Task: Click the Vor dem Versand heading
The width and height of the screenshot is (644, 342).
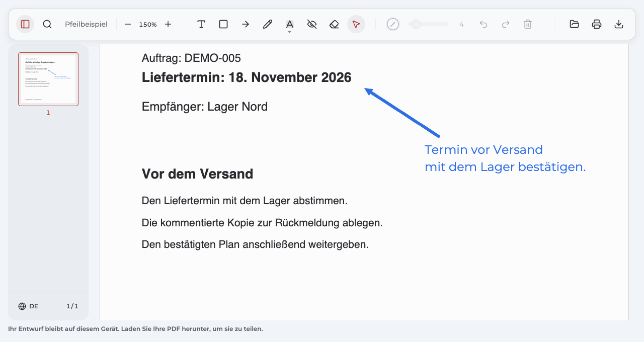Action: (197, 174)
